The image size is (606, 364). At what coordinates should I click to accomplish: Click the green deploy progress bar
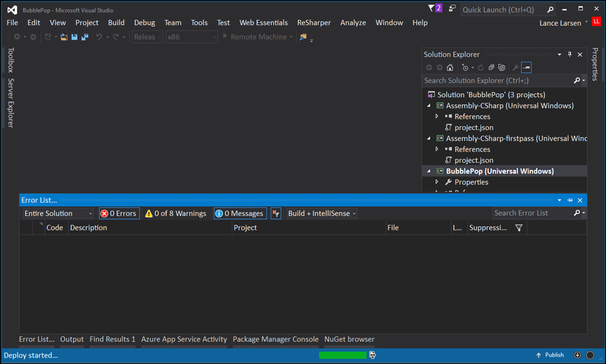coord(343,355)
